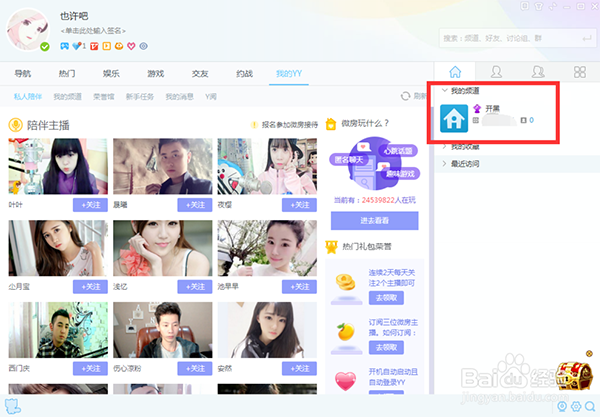Follow the anchor 浅忆 with +关注
This screenshot has width=600, height=417.
[195, 287]
